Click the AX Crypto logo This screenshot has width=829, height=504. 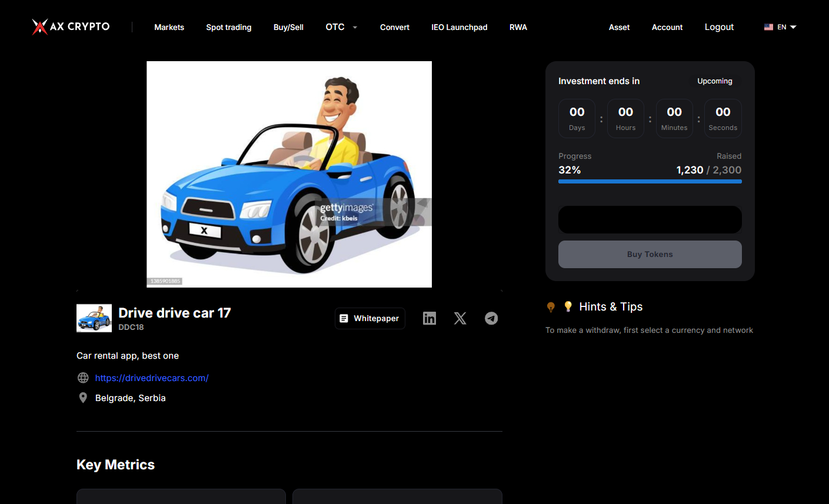(x=71, y=26)
